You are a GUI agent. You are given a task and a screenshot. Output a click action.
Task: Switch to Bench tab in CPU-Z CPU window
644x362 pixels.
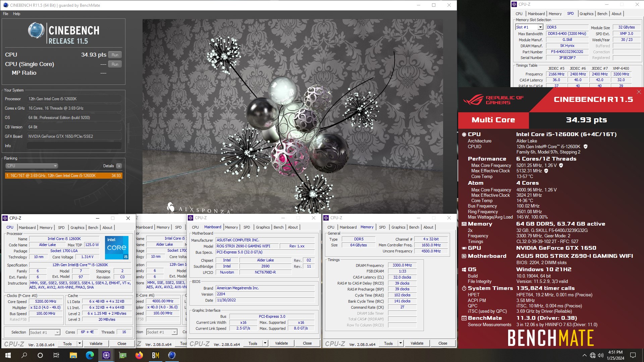93,228
